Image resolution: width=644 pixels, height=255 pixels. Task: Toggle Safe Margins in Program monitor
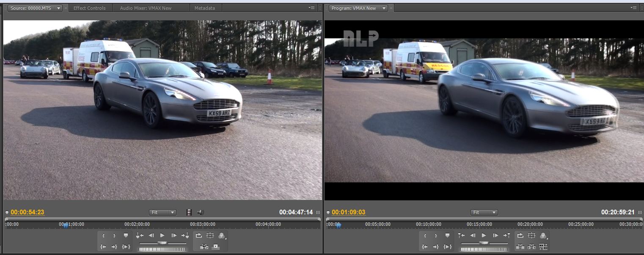point(532,236)
